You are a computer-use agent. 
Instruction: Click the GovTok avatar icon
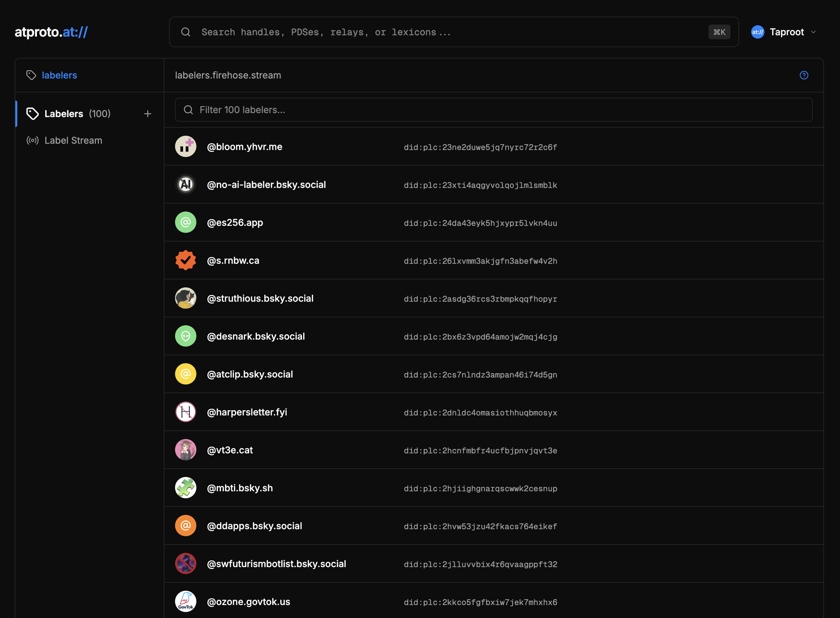coord(186,602)
